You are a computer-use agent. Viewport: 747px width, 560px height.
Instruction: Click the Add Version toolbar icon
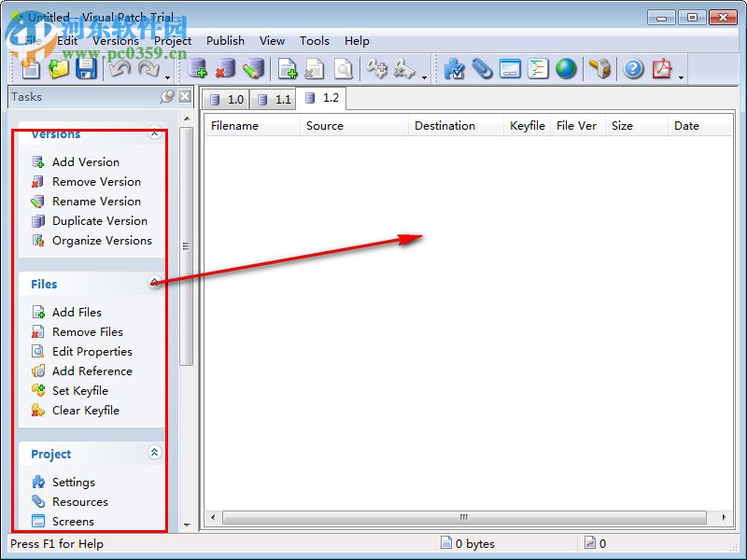click(197, 69)
